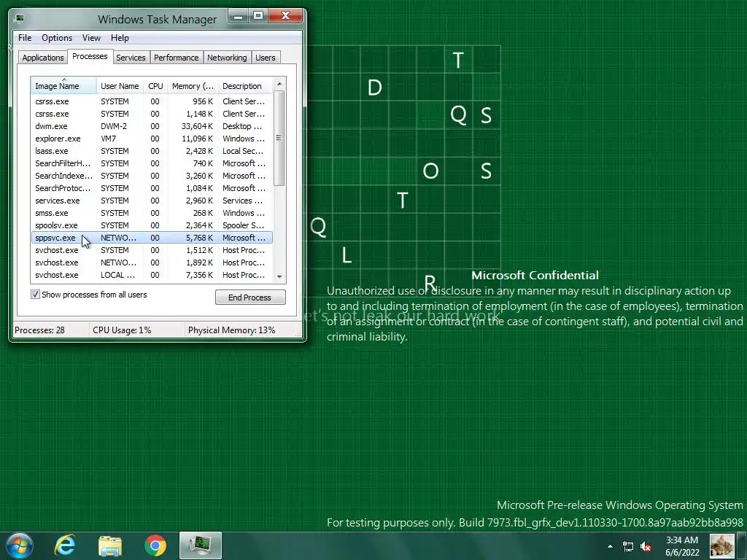Switch to the Users tab
Image resolution: width=747 pixels, height=560 pixels.
coord(266,58)
